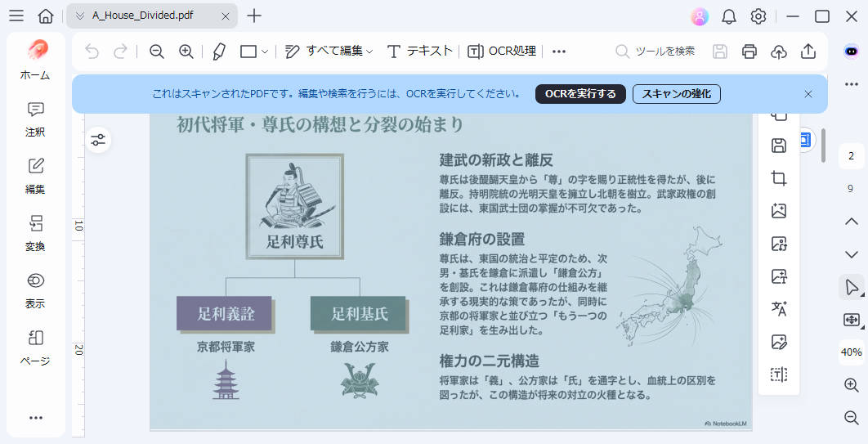868x444 pixels.
Task: Click the AI image enhance icon
Action: pos(779,210)
